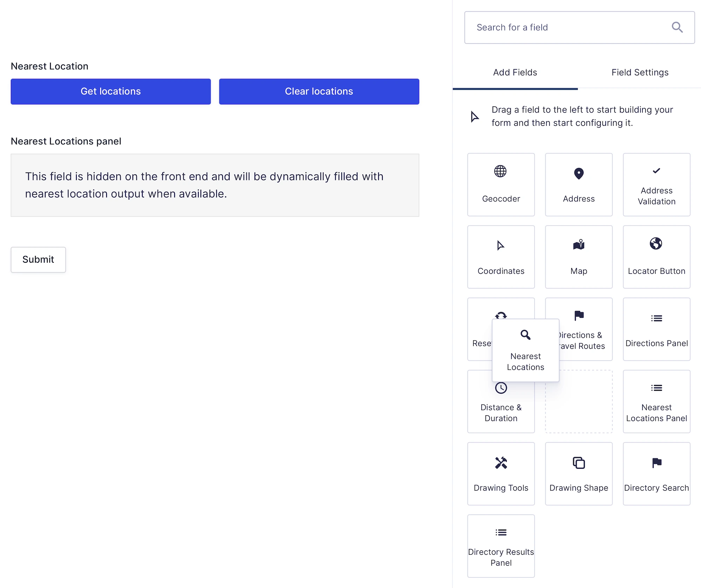Select the Geocoder field globe icon

click(x=500, y=171)
